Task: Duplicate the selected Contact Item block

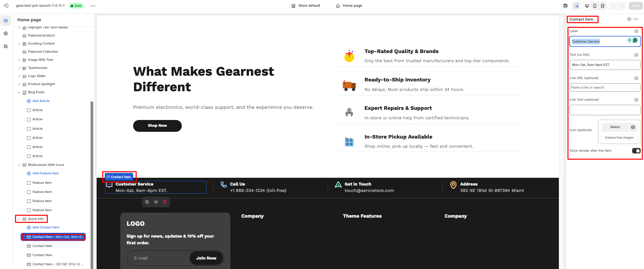Action: coord(147,202)
